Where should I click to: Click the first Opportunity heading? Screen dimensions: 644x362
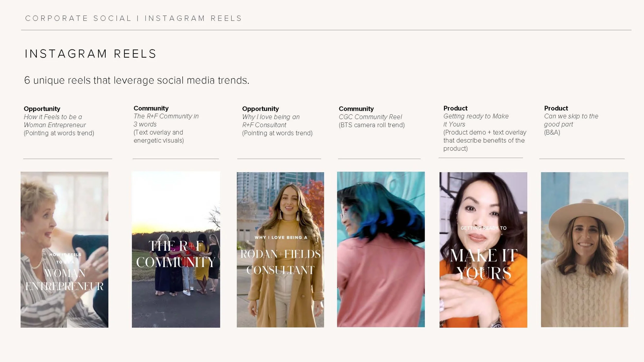[42, 109]
